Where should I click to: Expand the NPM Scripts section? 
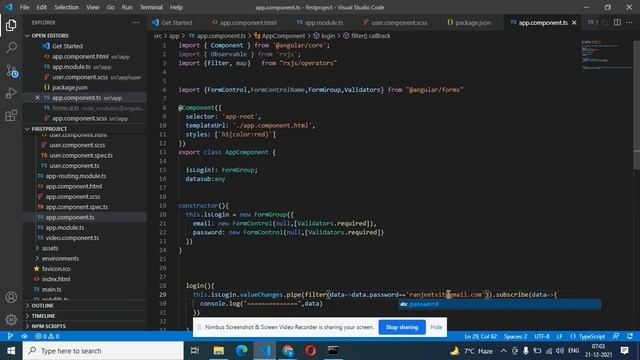pyautogui.click(x=49, y=326)
